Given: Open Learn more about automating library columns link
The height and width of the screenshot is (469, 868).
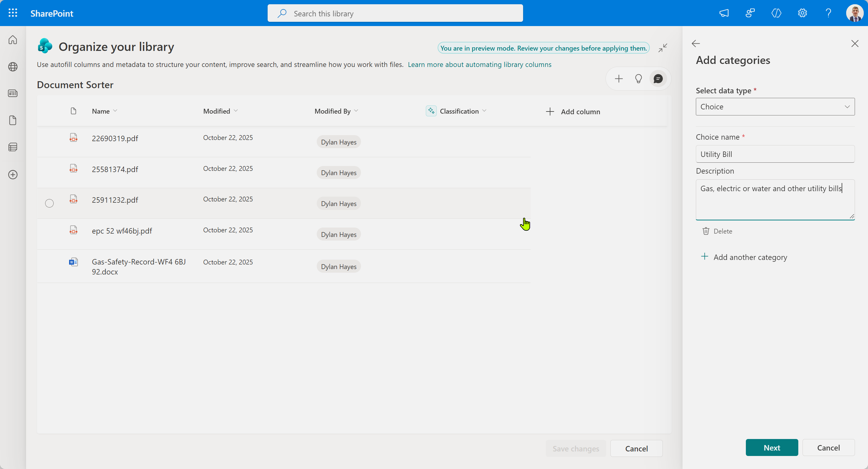Looking at the screenshot, I should coord(479,64).
